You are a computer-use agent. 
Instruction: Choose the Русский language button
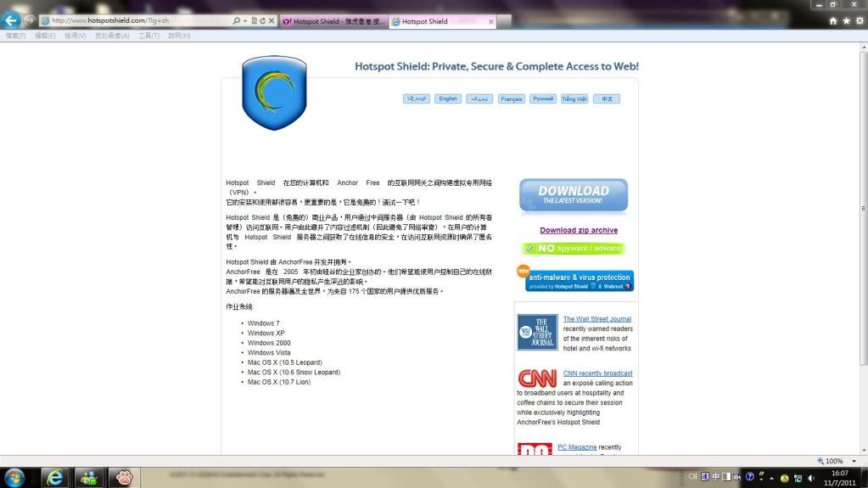pyautogui.click(x=542, y=98)
